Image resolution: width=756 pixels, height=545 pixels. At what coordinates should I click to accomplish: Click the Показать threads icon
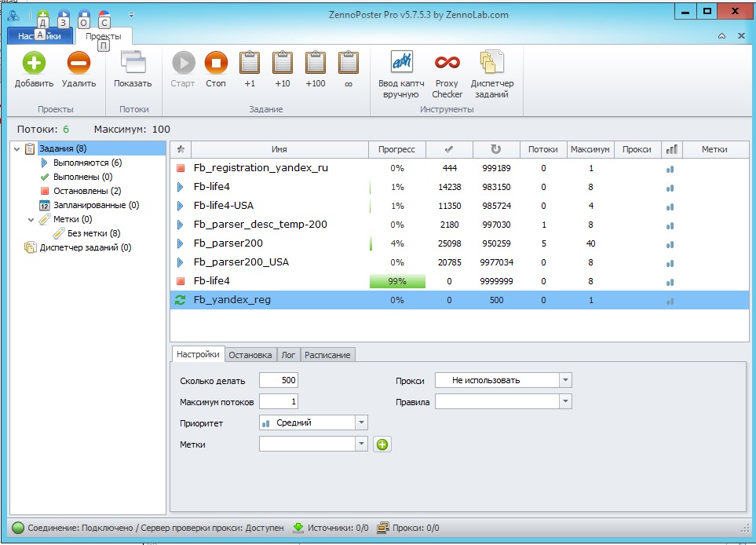[x=133, y=64]
